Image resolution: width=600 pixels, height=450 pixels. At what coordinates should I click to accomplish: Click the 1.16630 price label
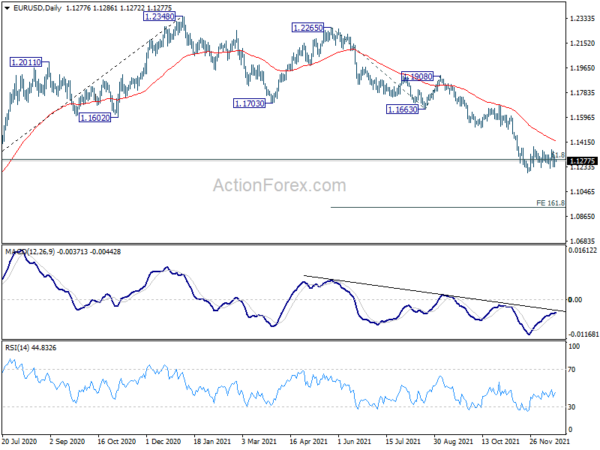point(402,110)
